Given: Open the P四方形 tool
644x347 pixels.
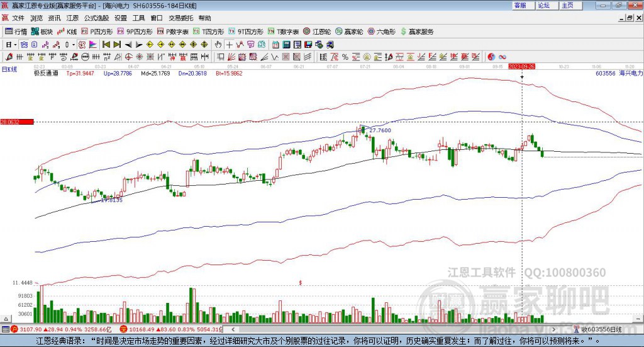Looking at the screenshot, I should (97, 31).
